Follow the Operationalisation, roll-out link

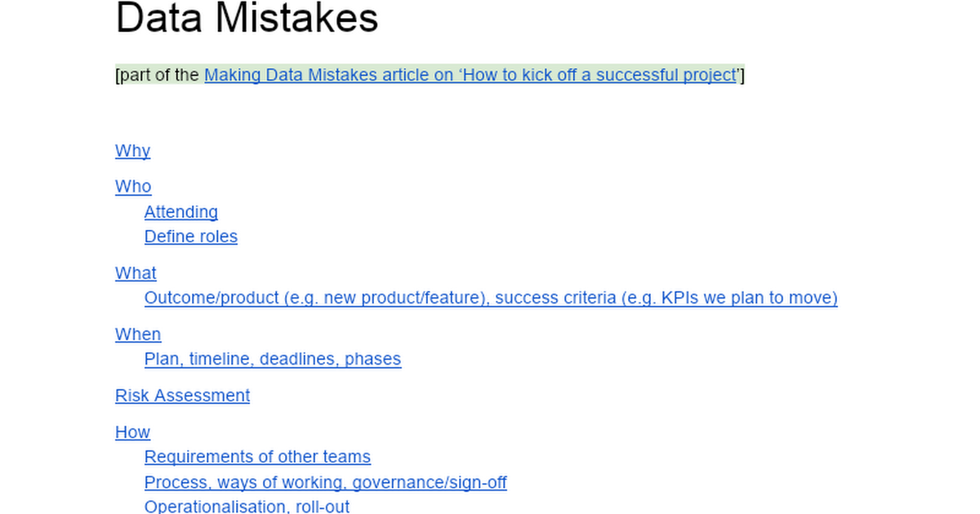click(x=247, y=506)
